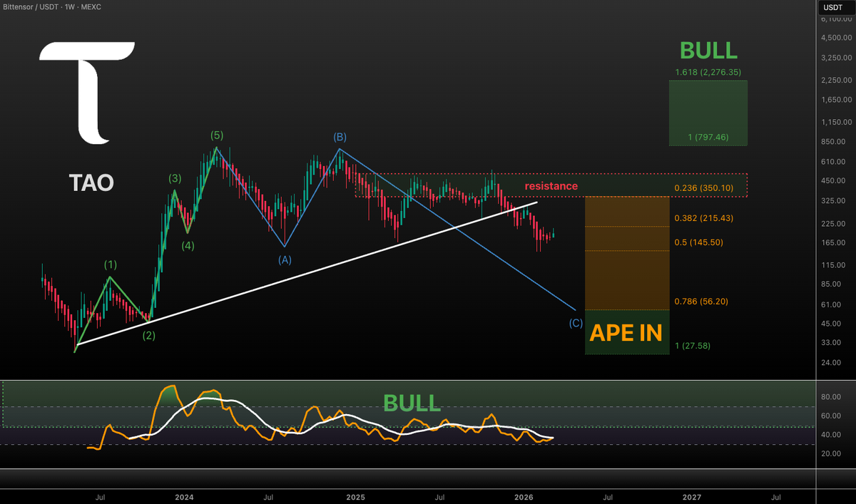Screen dimensions: 856x504
Task: Select the green BULL label above the target box
Action: 708,50
